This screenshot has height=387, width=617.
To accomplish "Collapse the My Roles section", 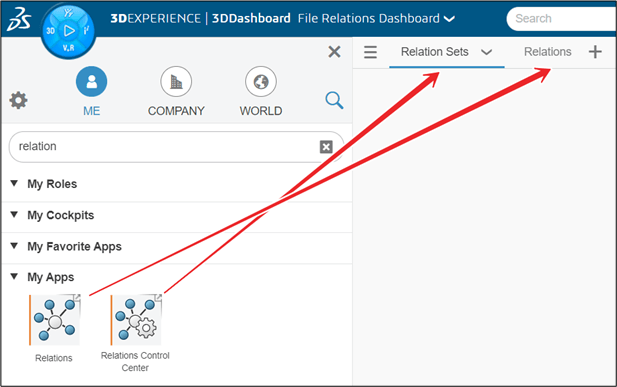I will click(x=14, y=183).
